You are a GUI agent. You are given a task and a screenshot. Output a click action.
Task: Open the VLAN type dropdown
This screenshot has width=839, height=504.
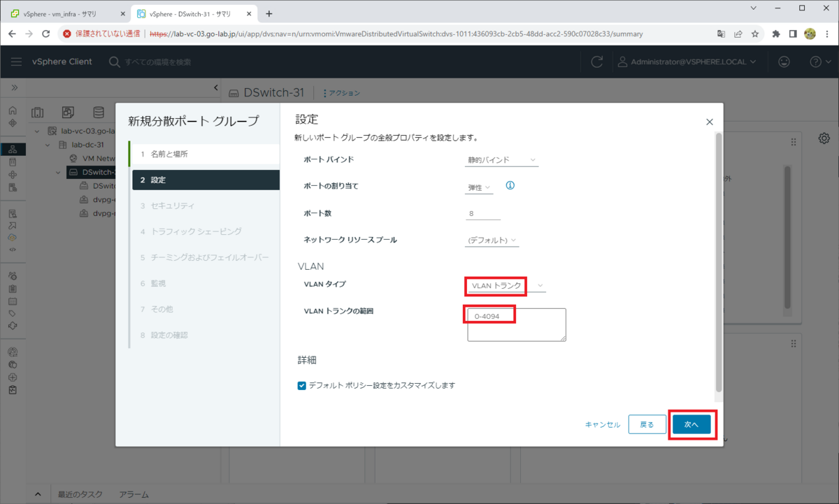506,286
